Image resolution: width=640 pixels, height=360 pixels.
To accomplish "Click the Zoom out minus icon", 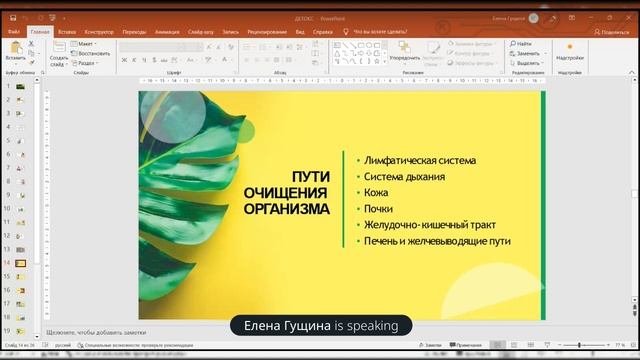I will [x=560, y=345].
